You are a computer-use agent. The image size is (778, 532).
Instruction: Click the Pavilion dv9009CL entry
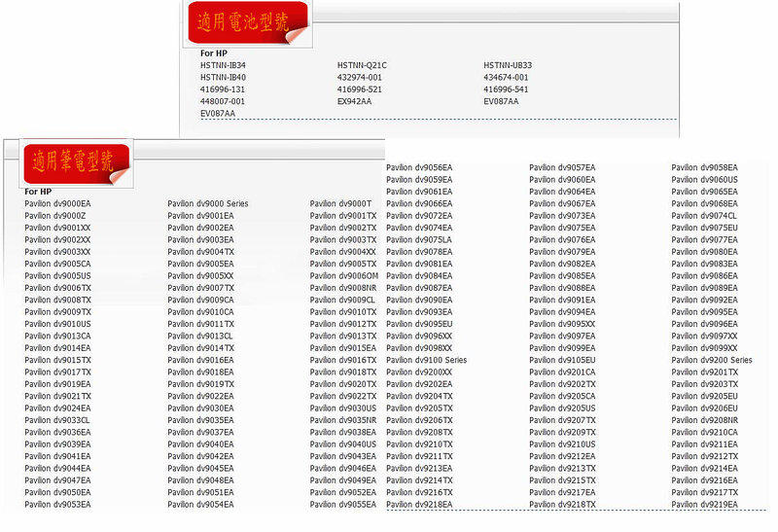tap(342, 300)
